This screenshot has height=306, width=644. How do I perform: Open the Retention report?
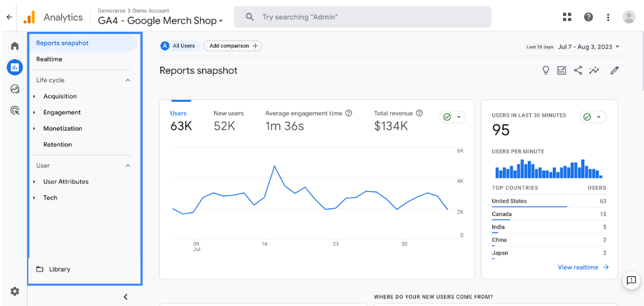coord(57,145)
